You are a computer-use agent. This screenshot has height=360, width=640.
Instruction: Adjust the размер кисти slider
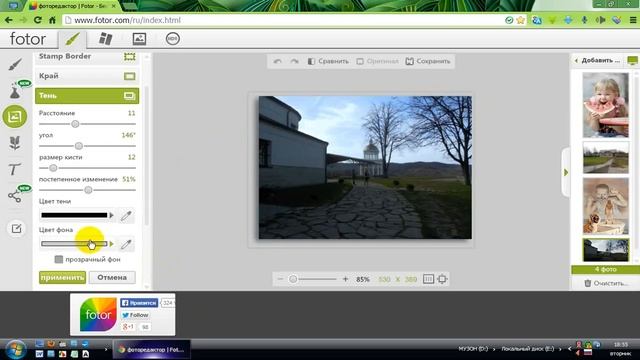(53, 168)
